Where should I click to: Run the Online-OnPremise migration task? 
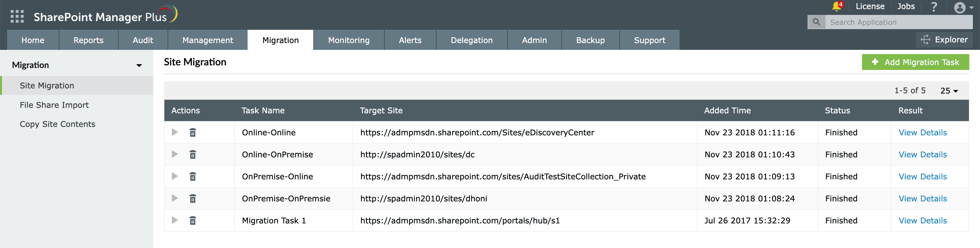[175, 154]
